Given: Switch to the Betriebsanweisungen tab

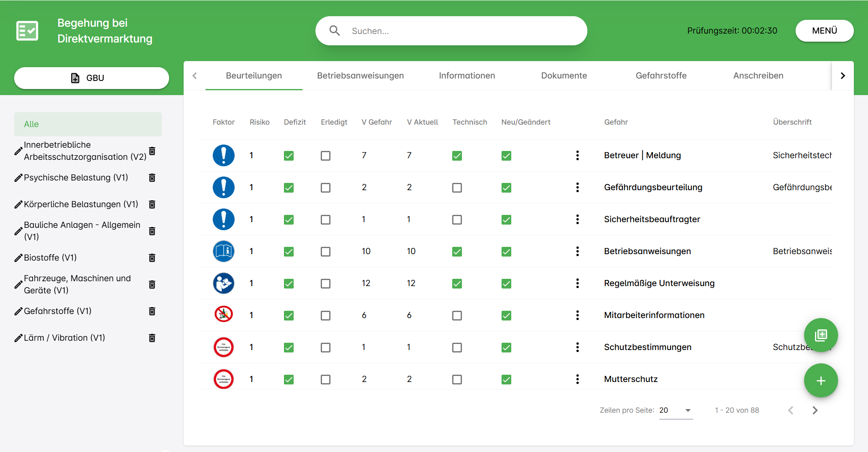Looking at the screenshot, I should tap(360, 76).
